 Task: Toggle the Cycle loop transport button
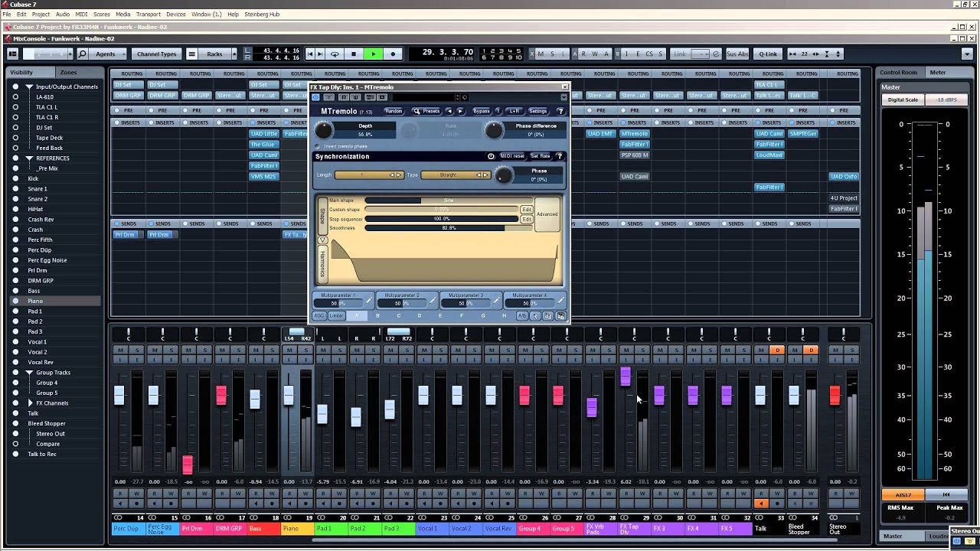[x=335, y=54]
